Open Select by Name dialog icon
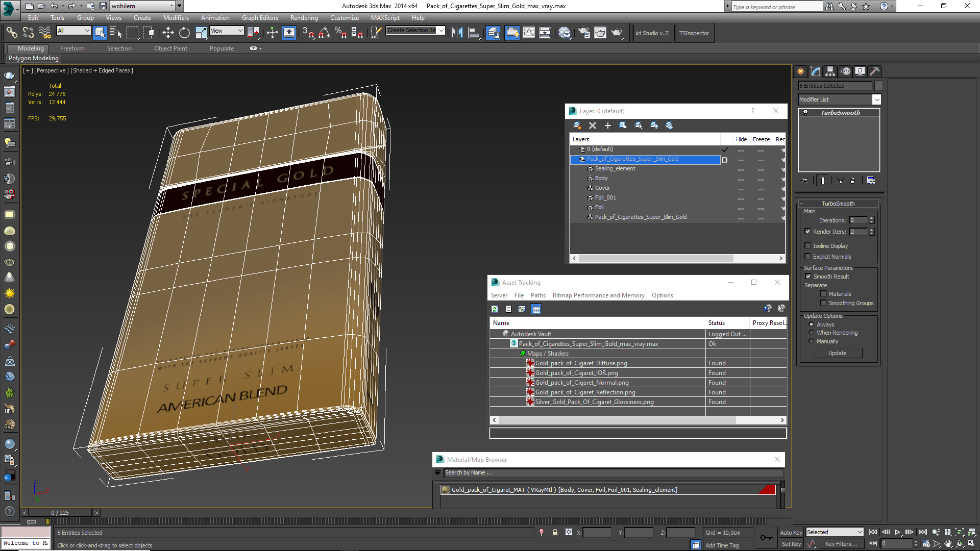This screenshot has height=551, width=980. tap(116, 33)
